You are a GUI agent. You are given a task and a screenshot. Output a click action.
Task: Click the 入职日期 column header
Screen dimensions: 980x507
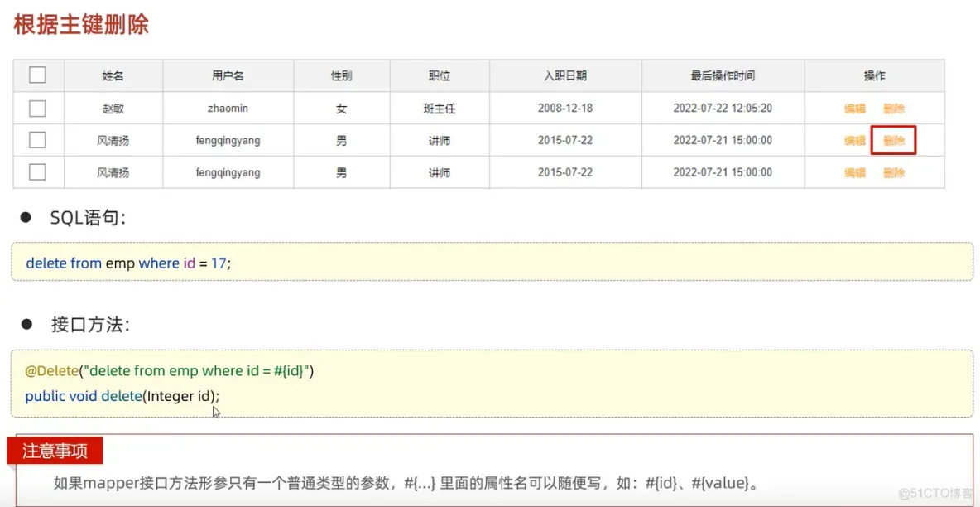(x=565, y=75)
